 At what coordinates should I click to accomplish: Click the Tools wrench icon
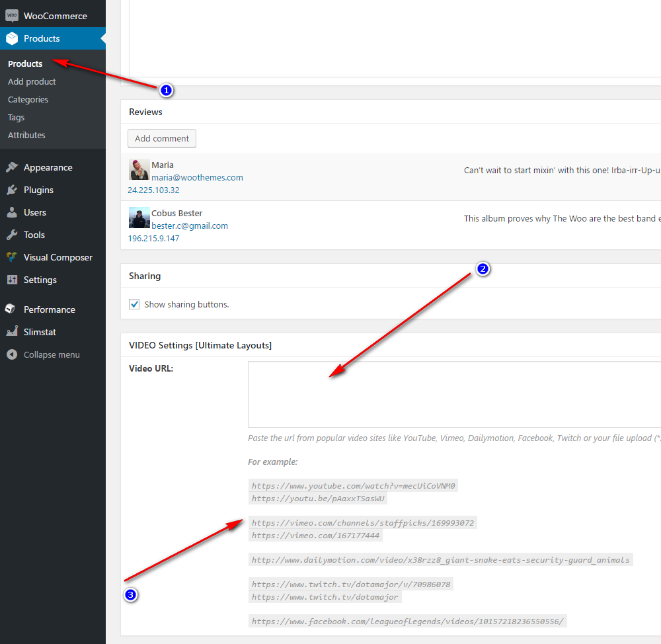pos(12,235)
